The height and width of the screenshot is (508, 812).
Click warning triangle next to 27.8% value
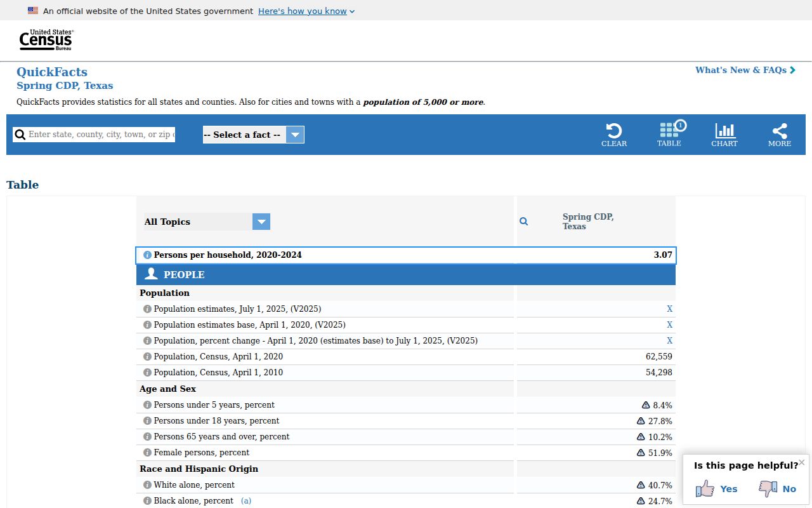(641, 421)
